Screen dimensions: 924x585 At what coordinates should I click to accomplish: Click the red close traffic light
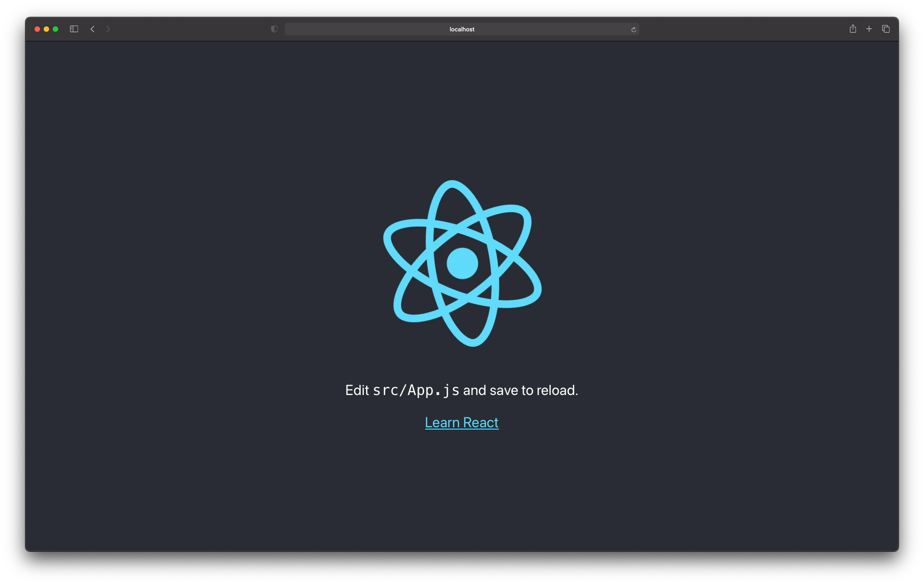coord(37,29)
